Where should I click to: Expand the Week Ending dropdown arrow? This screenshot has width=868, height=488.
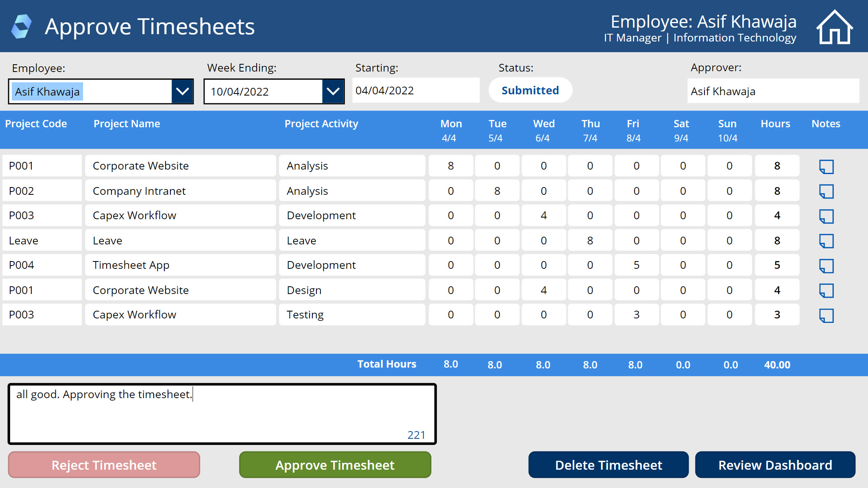(333, 91)
